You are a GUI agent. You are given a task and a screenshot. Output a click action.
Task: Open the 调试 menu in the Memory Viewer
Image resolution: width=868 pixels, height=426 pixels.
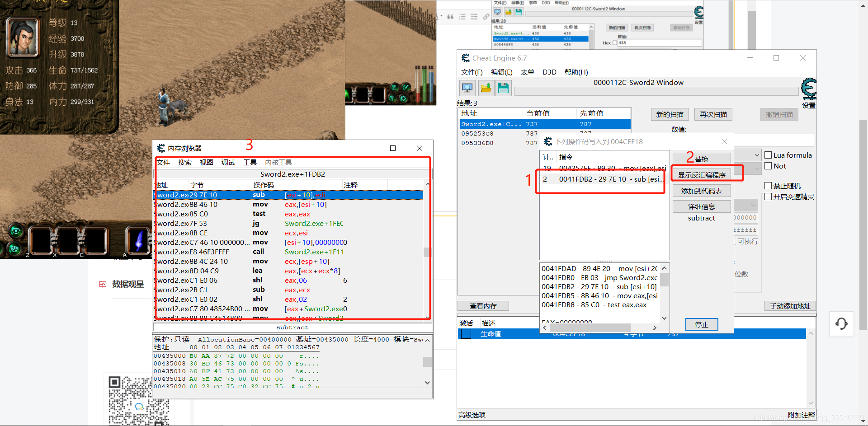[228, 163]
